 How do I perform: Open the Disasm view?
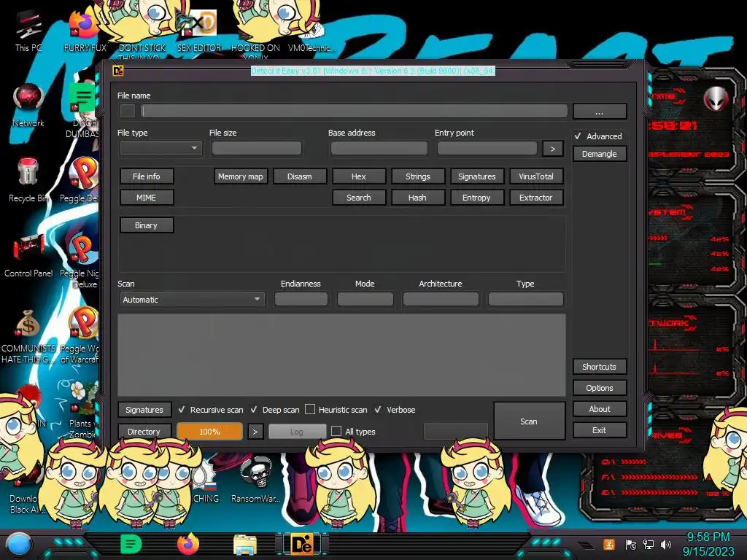[x=300, y=176]
